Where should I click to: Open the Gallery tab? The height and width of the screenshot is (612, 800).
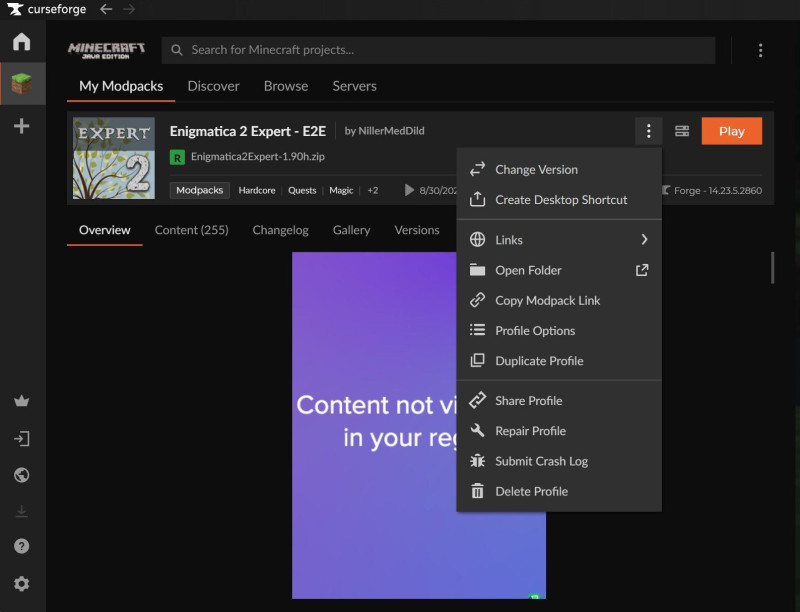[x=352, y=230]
